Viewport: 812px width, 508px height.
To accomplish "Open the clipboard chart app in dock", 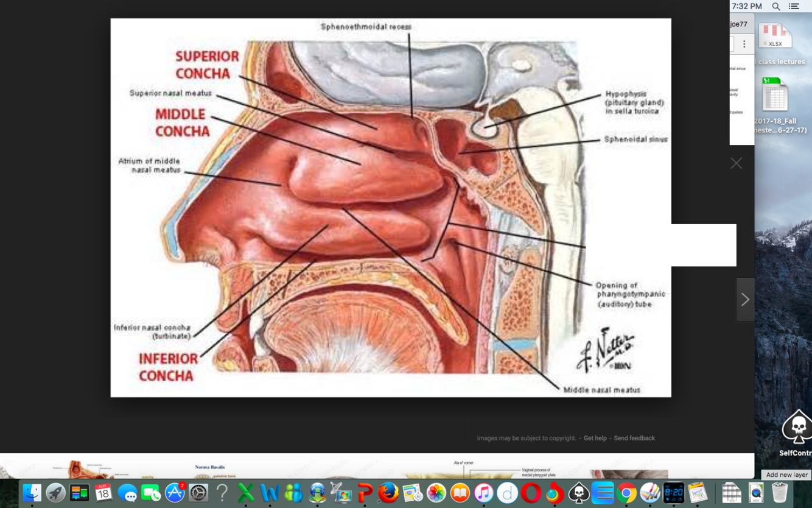I will point(698,492).
